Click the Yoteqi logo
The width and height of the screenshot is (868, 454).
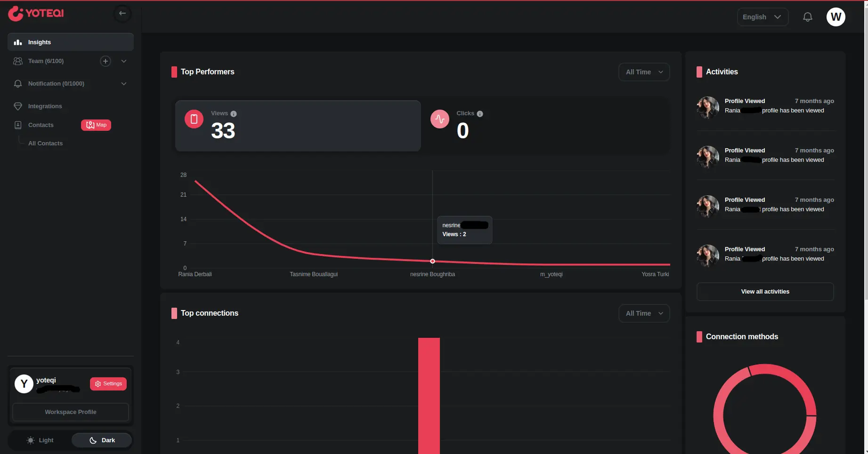coord(36,13)
